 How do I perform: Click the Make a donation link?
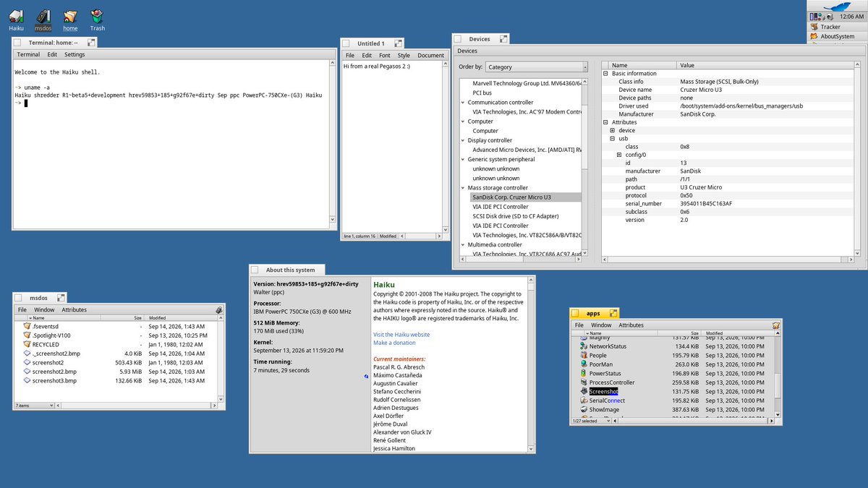[x=394, y=343]
